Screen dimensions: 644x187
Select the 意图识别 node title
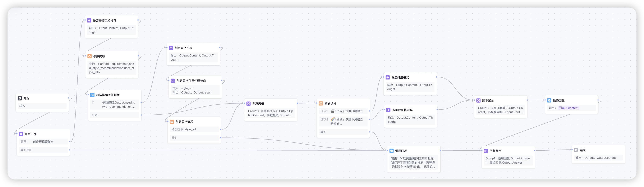(x=31, y=134)
